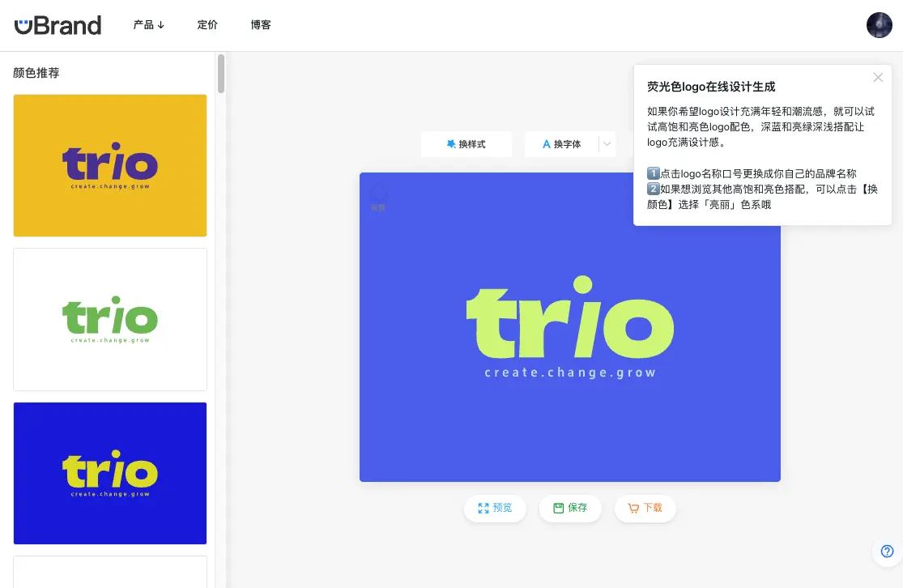Expand the 换字体 dropdown chevron
This screenshot has width=903, height=588.
pos(606,143)
